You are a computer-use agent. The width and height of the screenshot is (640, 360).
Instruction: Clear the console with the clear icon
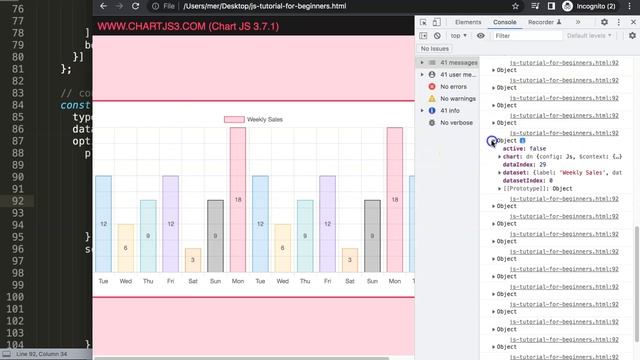(x=437, y=36)
